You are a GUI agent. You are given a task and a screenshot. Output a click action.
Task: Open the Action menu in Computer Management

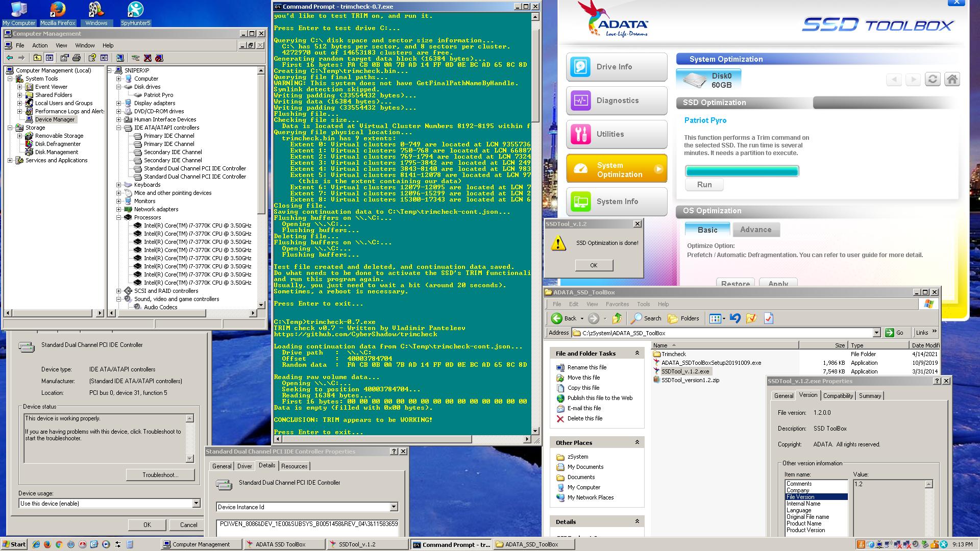coord(40,45)
